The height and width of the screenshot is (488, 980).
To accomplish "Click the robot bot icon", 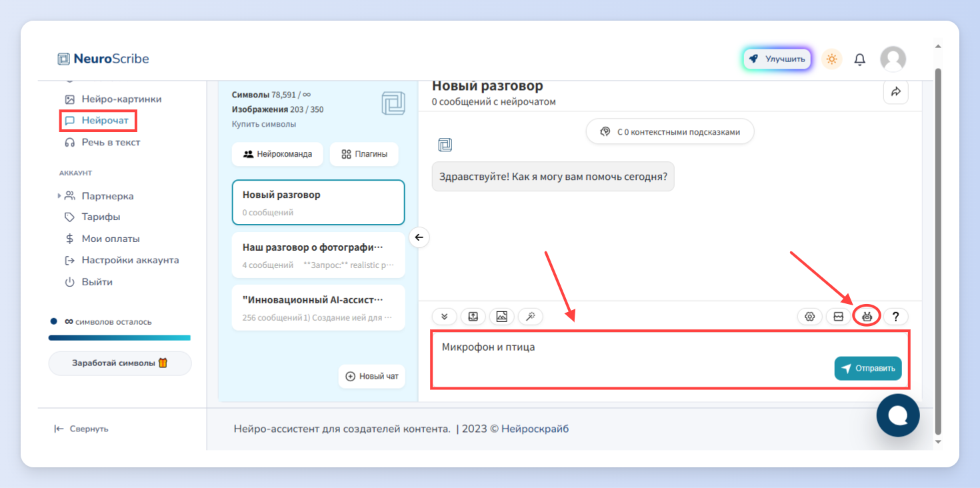I will pos(867,317).
